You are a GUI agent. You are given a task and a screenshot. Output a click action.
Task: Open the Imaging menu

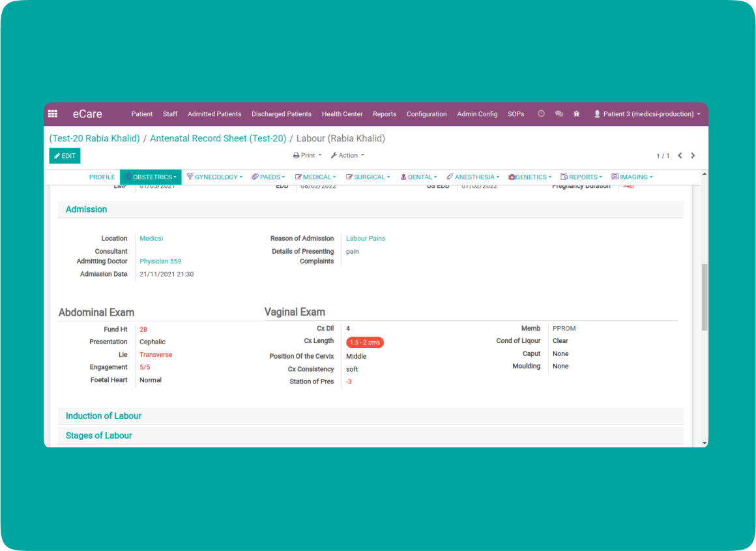pyautogui.click(x=632, y=177)
